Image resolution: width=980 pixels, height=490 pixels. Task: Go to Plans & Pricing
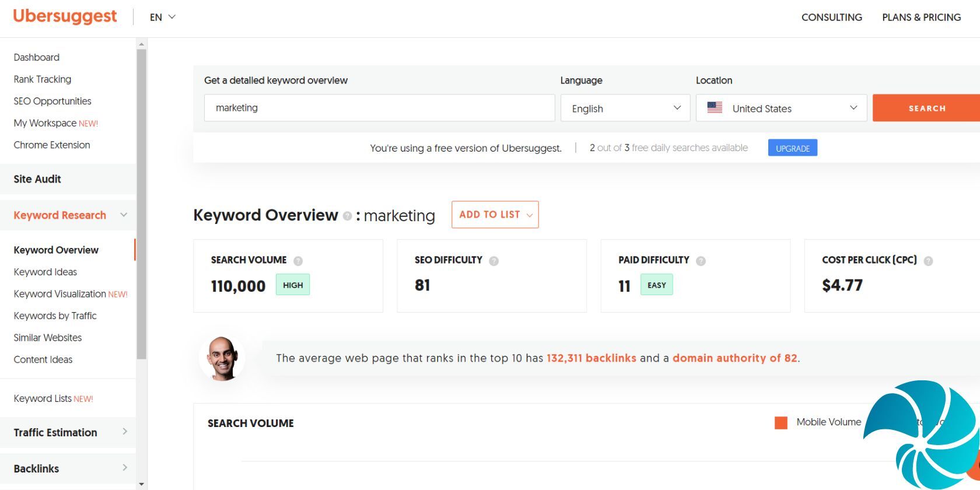pos(921,17)
